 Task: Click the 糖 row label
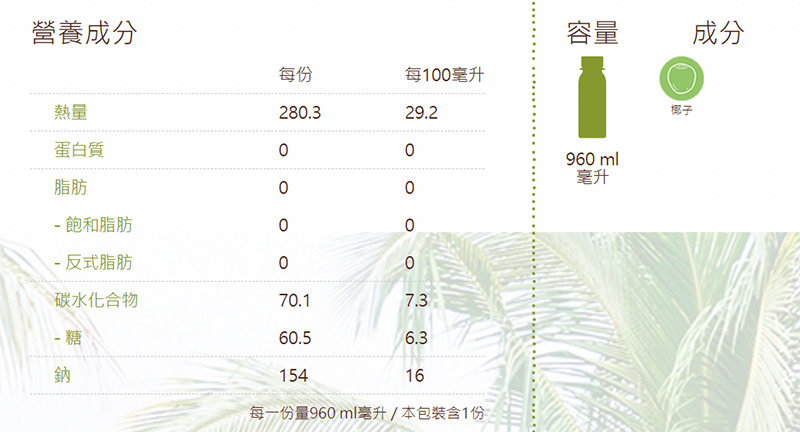point(68,338)
